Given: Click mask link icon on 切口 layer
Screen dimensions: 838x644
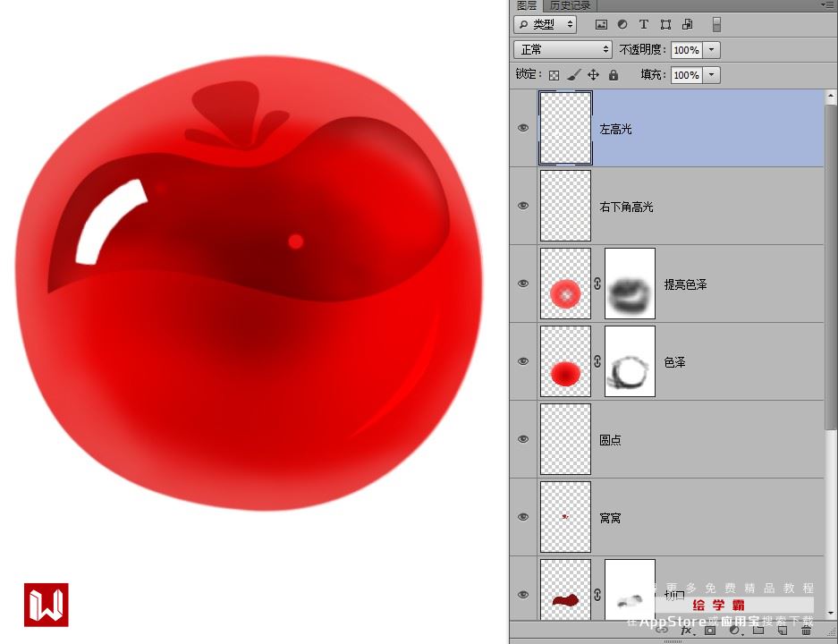Looking at the screenshot, I should pyautogui.click(x=597, y=594).
